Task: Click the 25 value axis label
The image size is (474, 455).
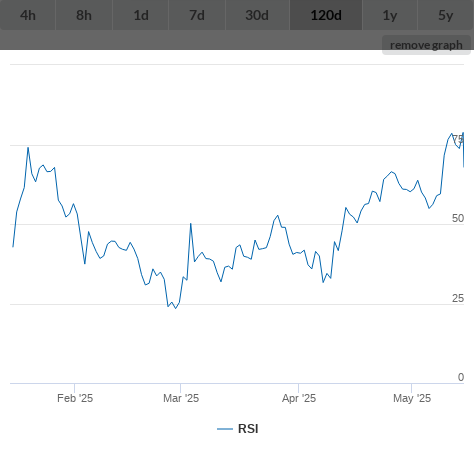Action: coord(458,298)
